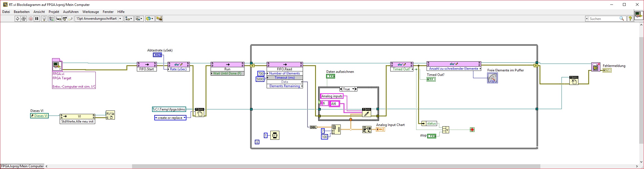Click the Step Out button

coord(70,19)
